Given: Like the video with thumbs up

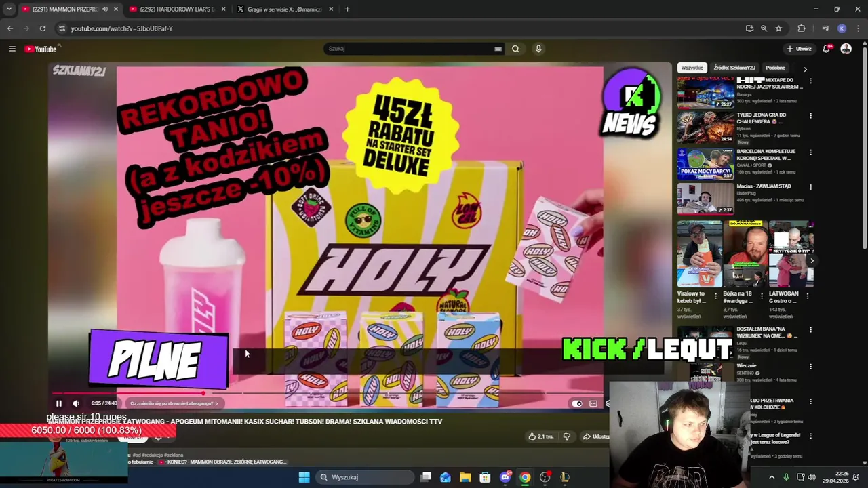Looking at the screenshot, I should [540, 436].
